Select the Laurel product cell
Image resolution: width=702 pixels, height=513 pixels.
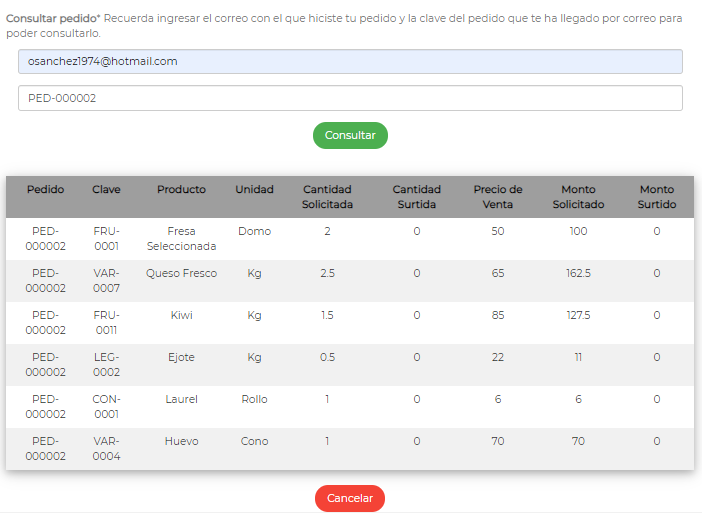[181, 399]
